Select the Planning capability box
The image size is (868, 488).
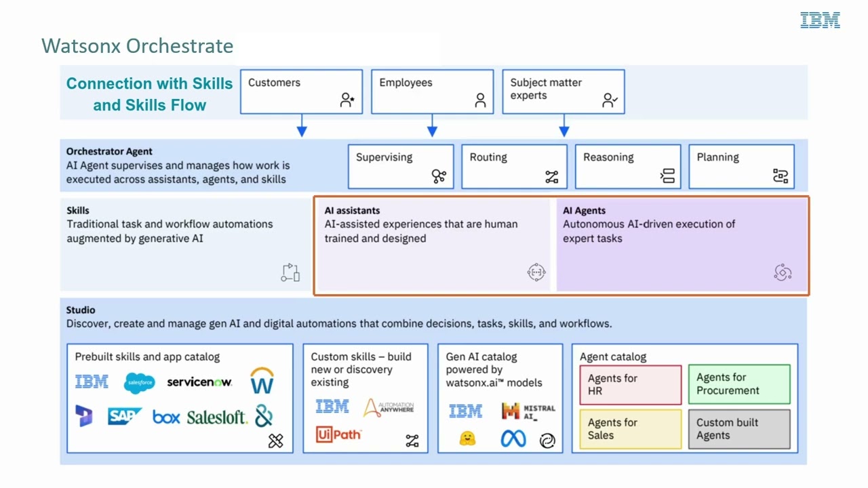741,166
